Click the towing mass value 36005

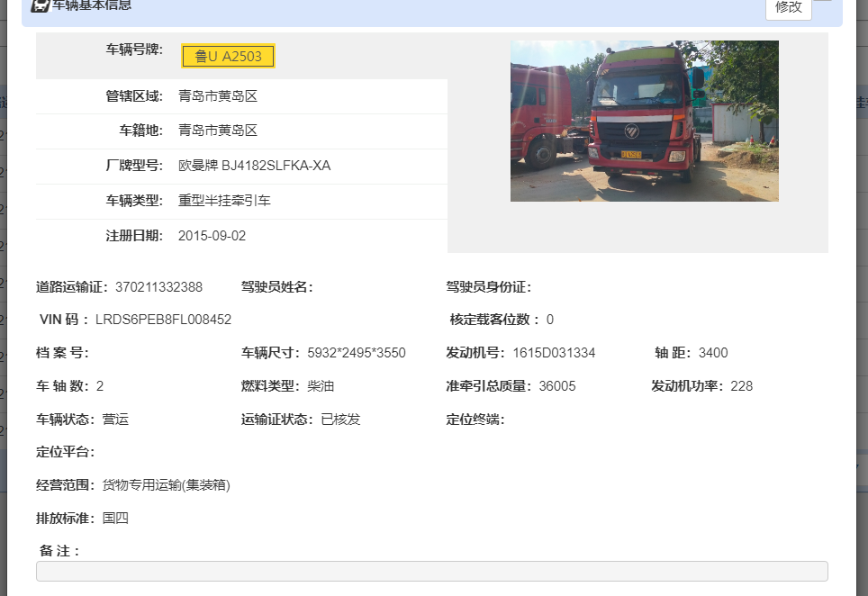pos(556,386)
